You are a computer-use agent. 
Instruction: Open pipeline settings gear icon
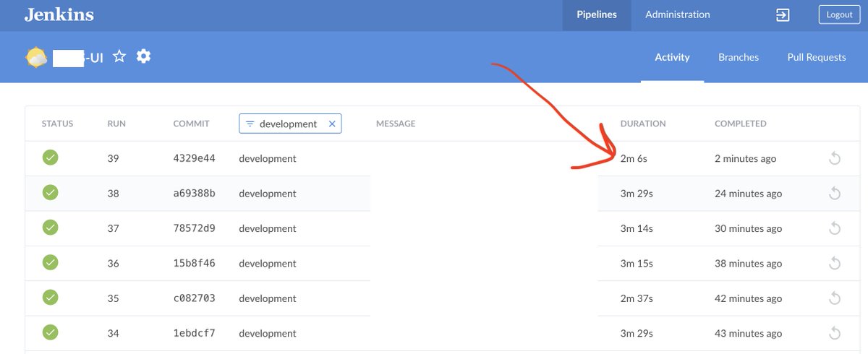coord(144,56)
